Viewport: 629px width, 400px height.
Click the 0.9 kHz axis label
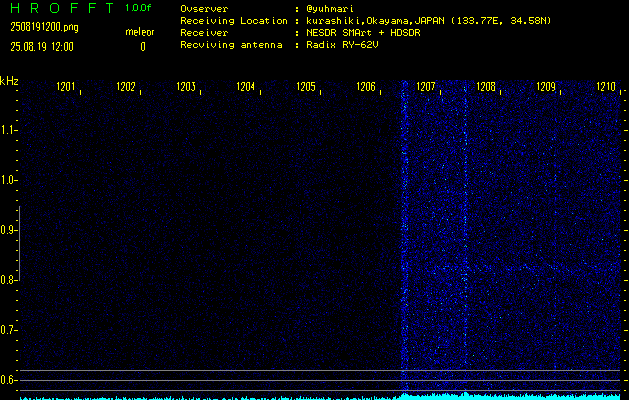[8, 230]
